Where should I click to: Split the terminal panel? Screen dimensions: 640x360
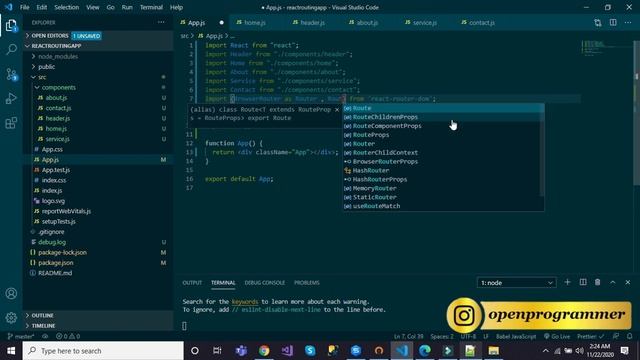coord(583,282)
